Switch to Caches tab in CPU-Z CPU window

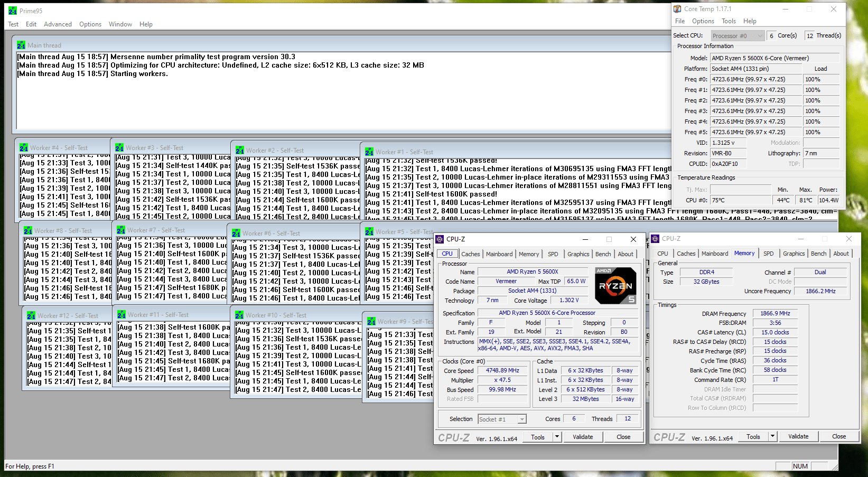471,254
